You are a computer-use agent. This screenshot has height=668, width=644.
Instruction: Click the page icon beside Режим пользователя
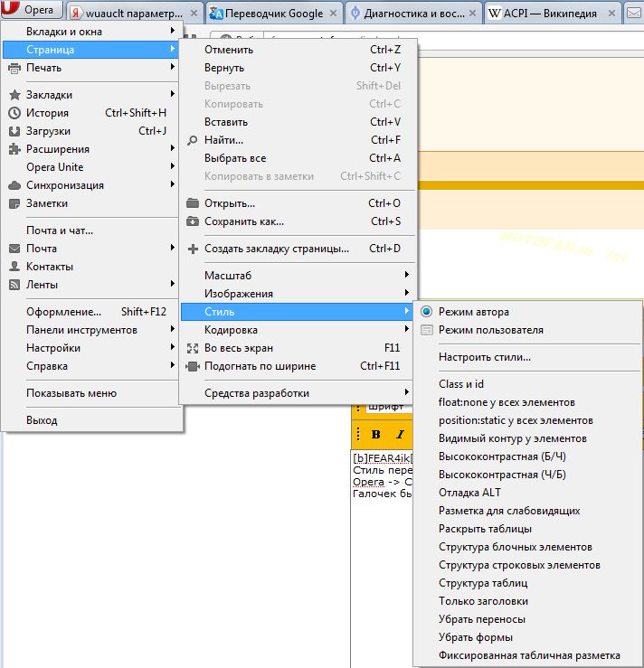[x=427, y=330]
